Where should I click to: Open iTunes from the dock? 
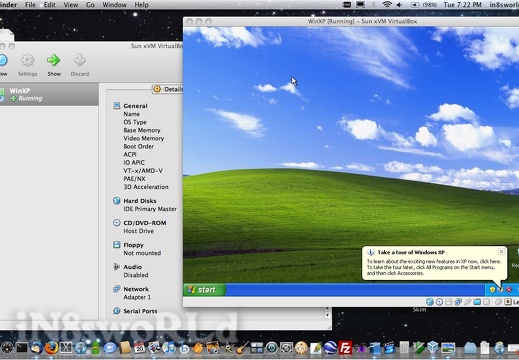[x=169, y=348]
